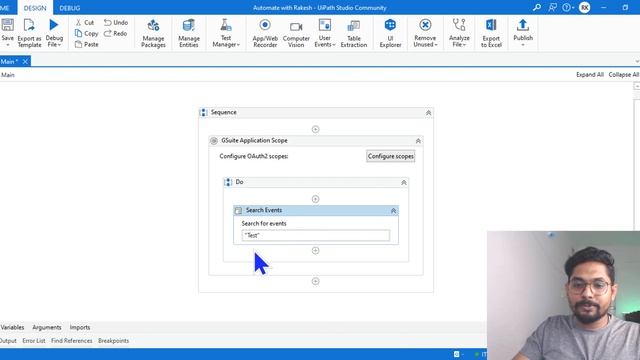Screen dimensions: 640x360
Task: Open User Events dropdown
Action: tap(324, 33)
